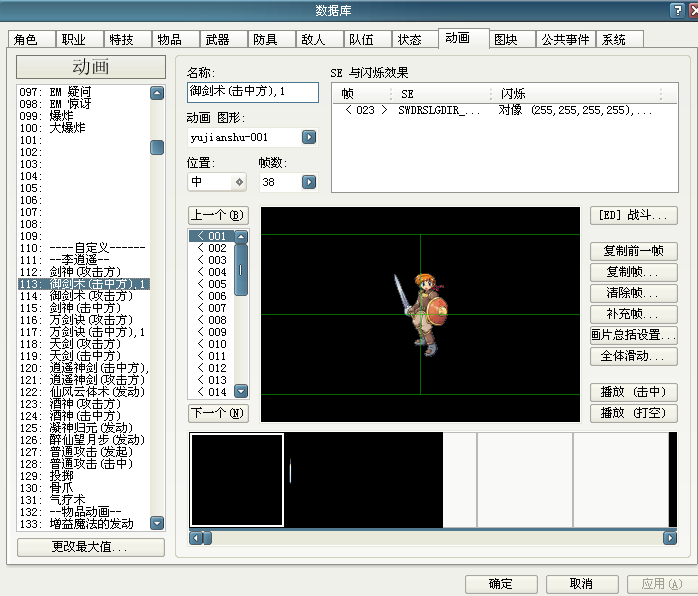
Task: Click the character sprite in preview
Action: coord(420,314)
